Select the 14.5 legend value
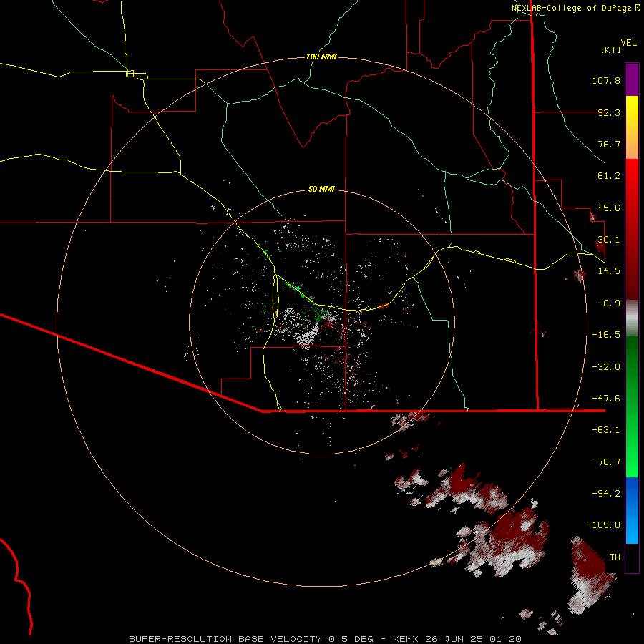The width and height of the screenshot is (644, 644). (x=609, y=271)
